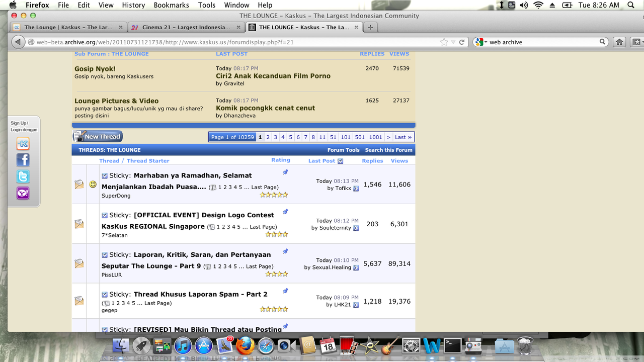Click the Wi-Fi status icon in menu bar
Image resolution: width=644 pixels, height=362 pixels.
538,5
